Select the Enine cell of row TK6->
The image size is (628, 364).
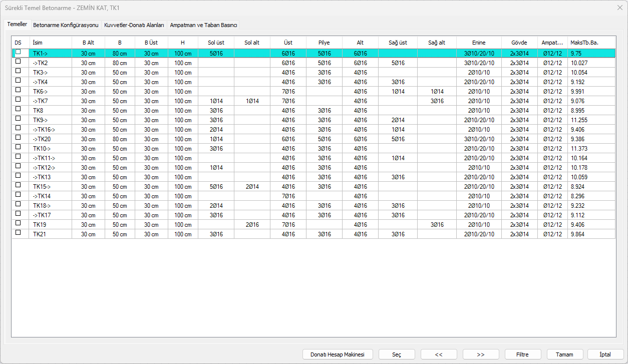click(479, 92)
